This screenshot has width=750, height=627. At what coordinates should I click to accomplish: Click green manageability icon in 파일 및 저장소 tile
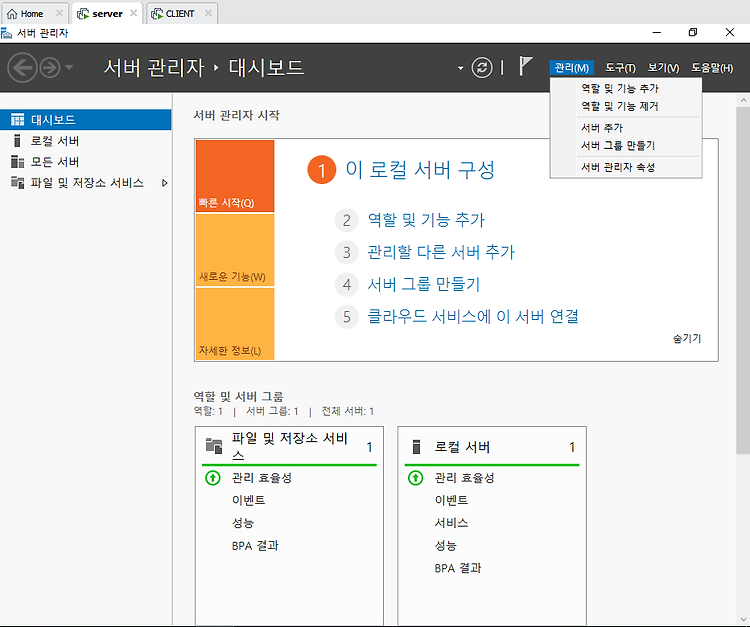212,478
